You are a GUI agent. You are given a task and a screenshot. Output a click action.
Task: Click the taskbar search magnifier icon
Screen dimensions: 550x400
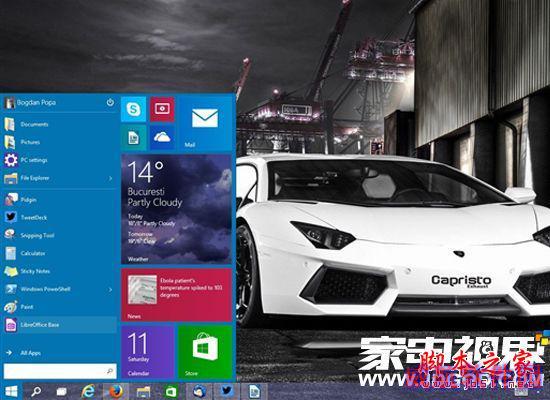click(36, 391)
